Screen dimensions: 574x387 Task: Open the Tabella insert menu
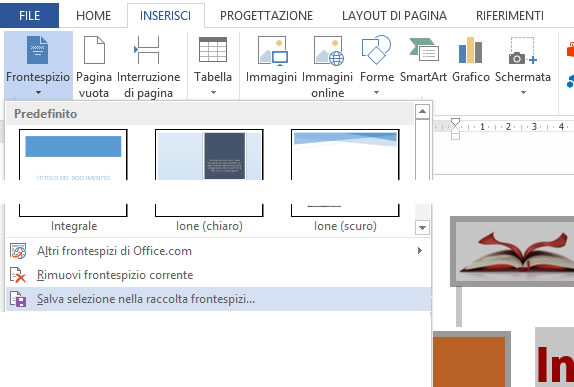coord(213,66)
